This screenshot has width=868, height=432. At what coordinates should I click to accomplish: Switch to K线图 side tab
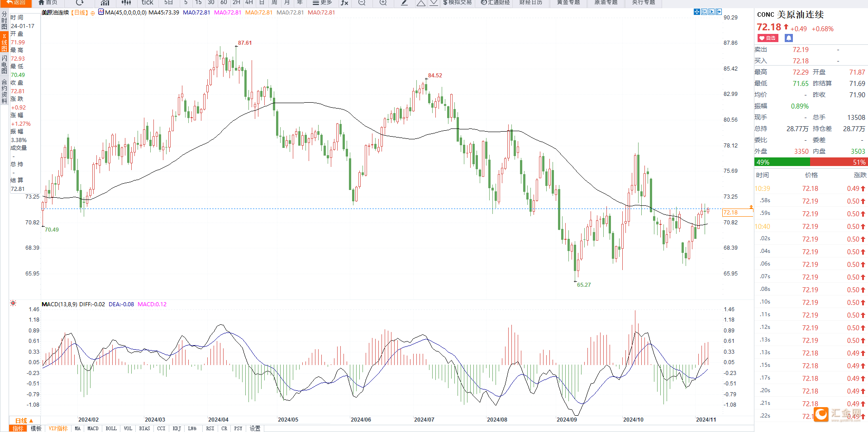[x=4, y=42]
